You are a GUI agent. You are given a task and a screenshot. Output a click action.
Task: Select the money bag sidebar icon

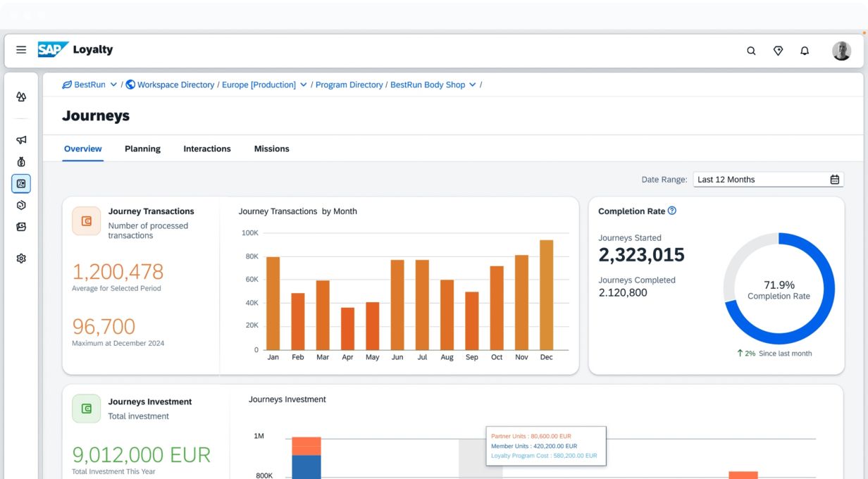[21, 162]
